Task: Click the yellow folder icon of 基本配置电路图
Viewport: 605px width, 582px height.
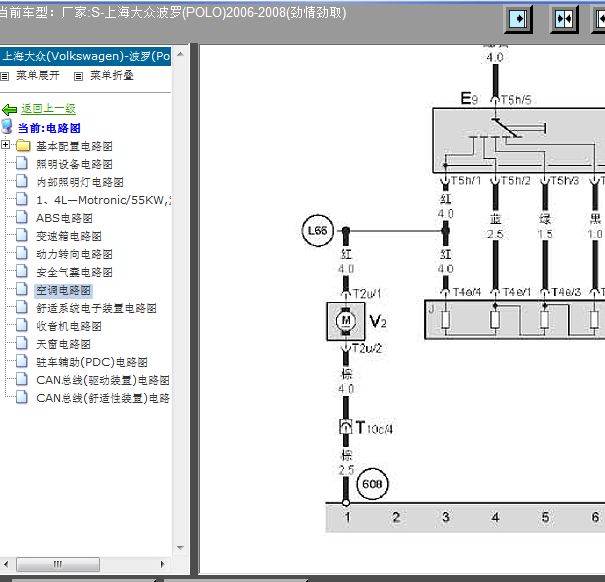Action: tap(23, 146)
